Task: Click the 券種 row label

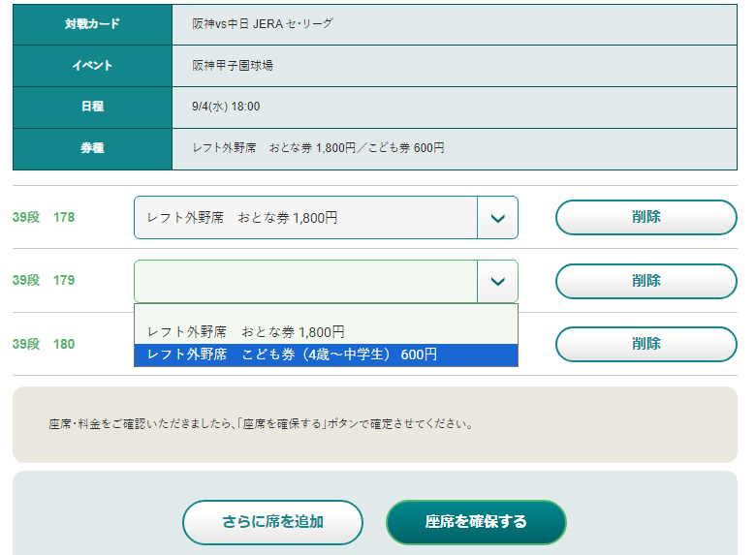Action: [x=92, y=148]
